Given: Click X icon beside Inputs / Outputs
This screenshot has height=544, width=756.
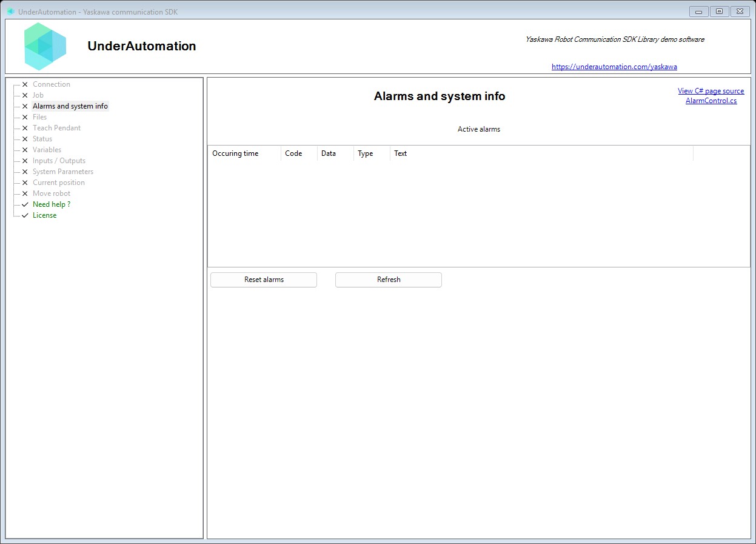Looking at the screenshot, I should point(25,161).
